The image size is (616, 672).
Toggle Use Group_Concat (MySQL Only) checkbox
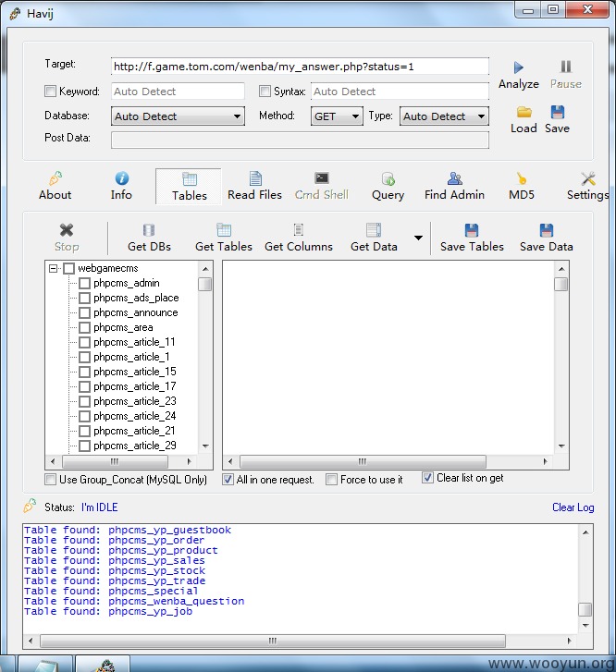click(50, 479)
